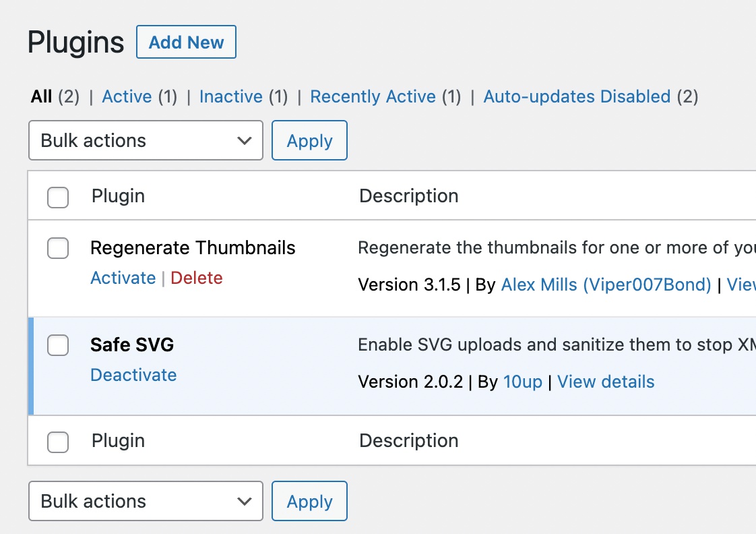Screen dimensions: 756x534
Task: Open the bottom Bulk actions dropdown
Action: pos(146,501)
